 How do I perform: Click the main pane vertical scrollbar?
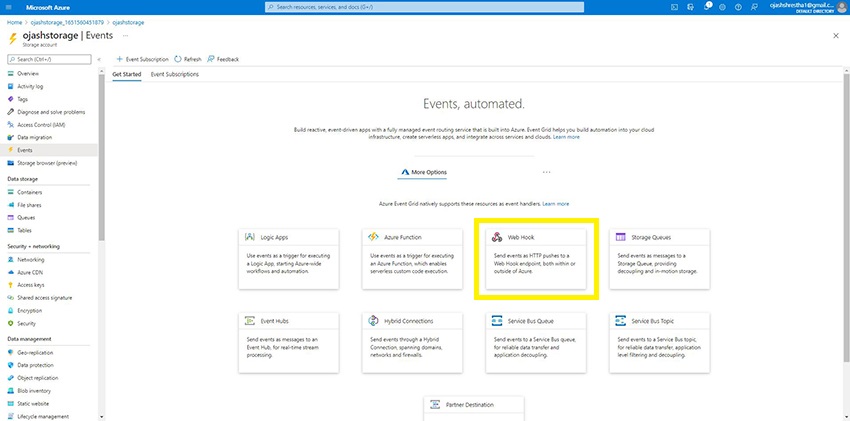pos(847,217)
